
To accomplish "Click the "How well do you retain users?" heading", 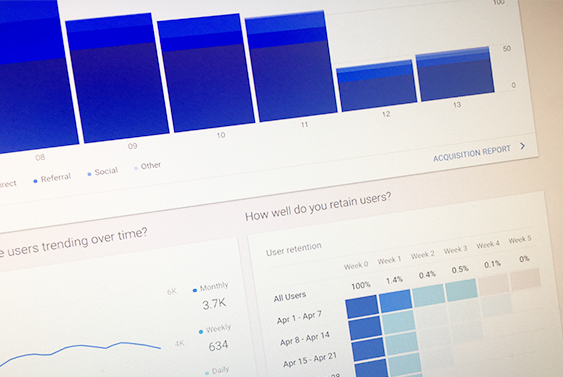I will pos(318,206).
